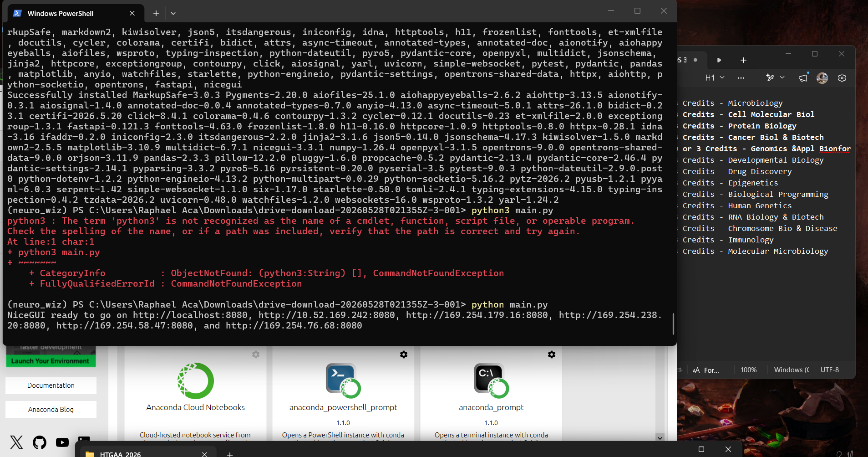Close the Windows PowerShell tab
Image resolution: width=868 pixels, height=457 pixels.
click(x=132, y=13)
